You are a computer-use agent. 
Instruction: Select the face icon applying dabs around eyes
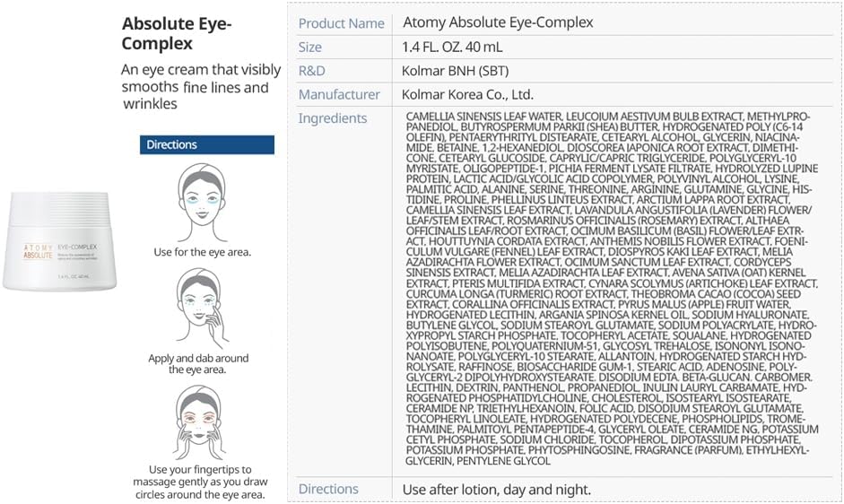point(202,308)
